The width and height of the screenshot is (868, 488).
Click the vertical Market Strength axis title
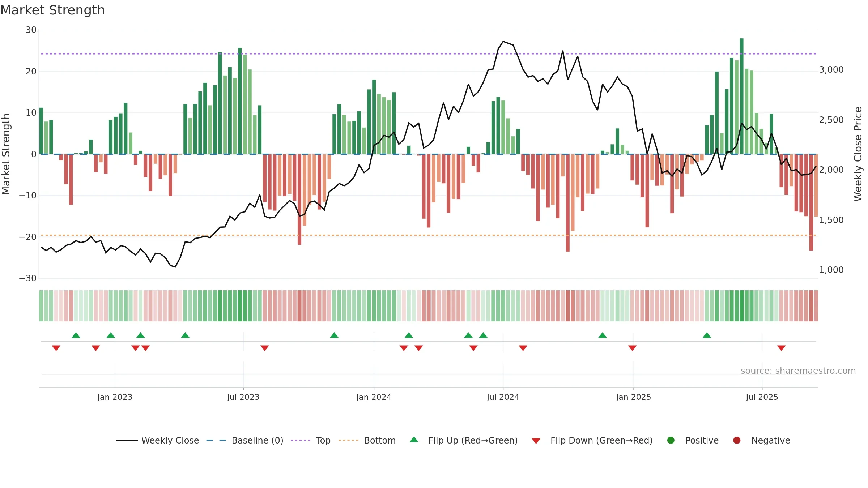(6, 154)
